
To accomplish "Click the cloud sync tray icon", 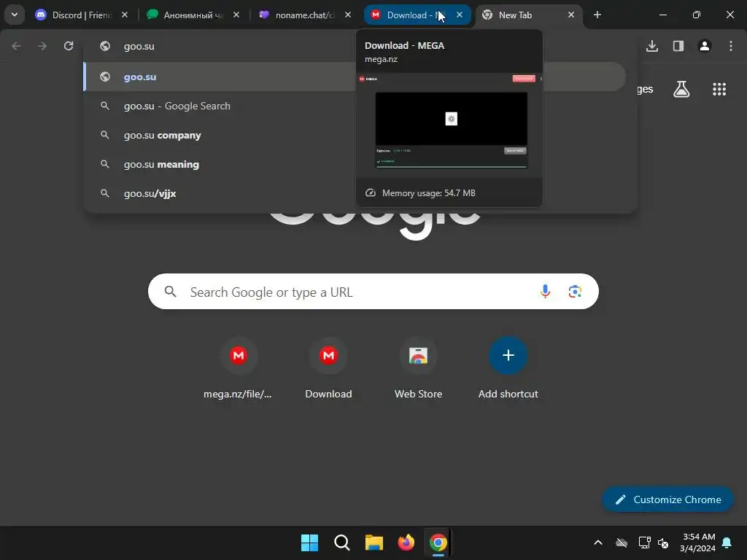I will 622,542.
